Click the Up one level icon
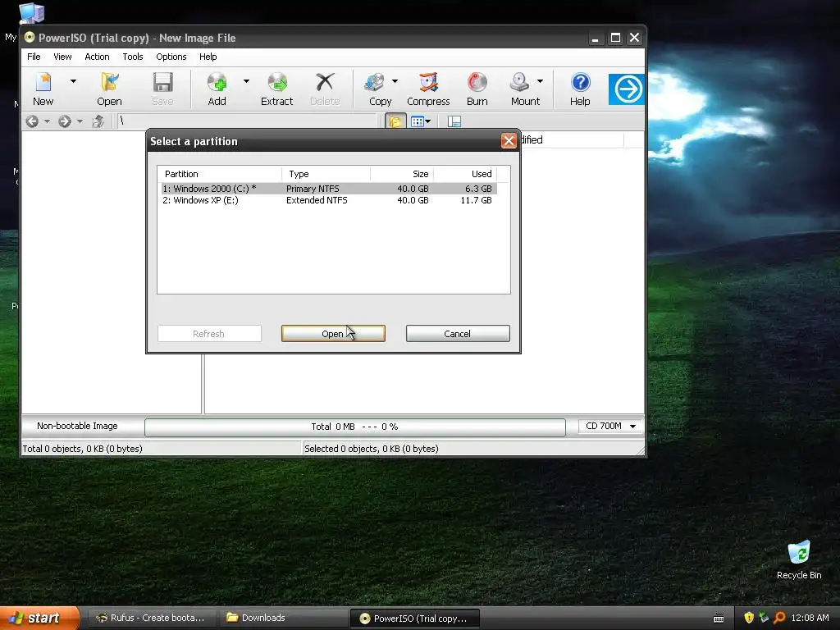840x630 pixels. 98,121
